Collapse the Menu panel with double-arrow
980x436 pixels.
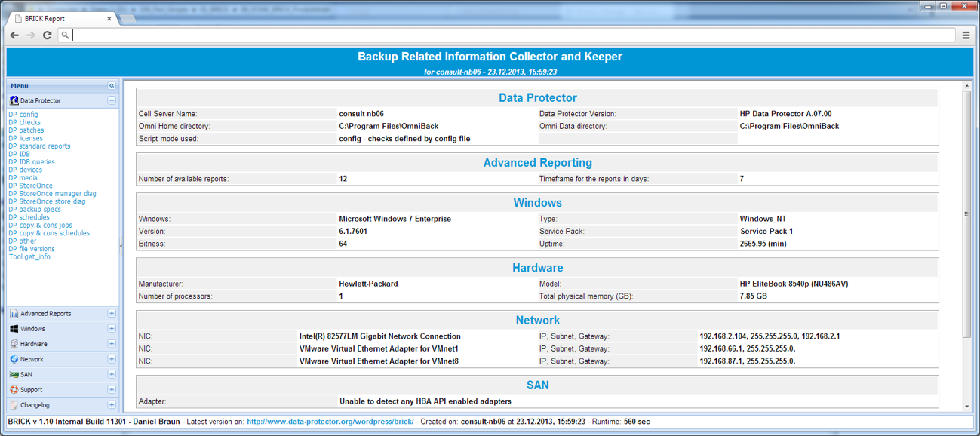point(112,86)
